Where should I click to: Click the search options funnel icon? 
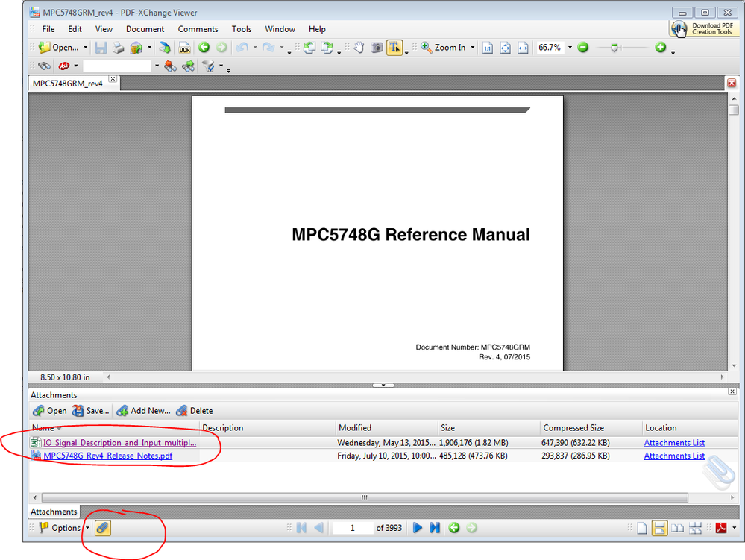coord(208,66)
